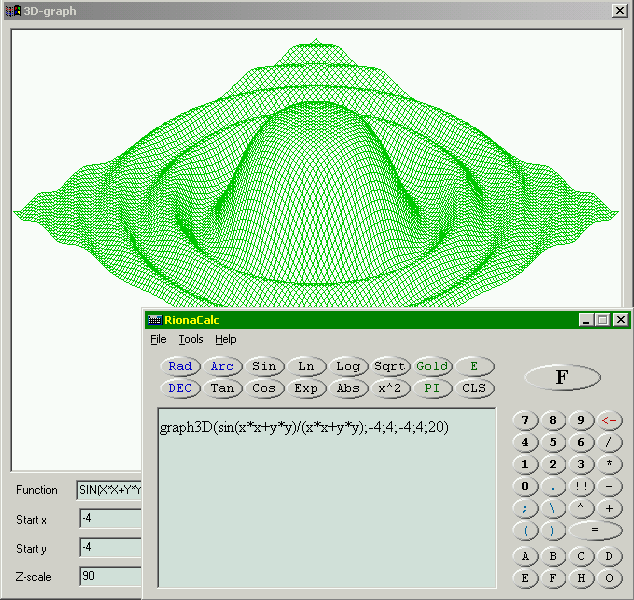Click the Start y field in 3D-graph
The height and width of the screenshot is (600, 634).
coord(110,548)
